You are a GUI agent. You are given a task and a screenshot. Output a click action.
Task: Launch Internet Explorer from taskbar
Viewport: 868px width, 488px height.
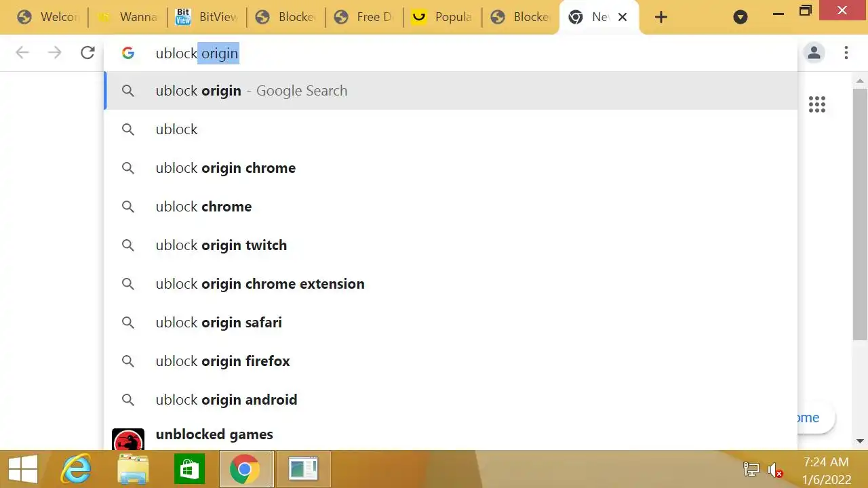(x=76, y=469)
